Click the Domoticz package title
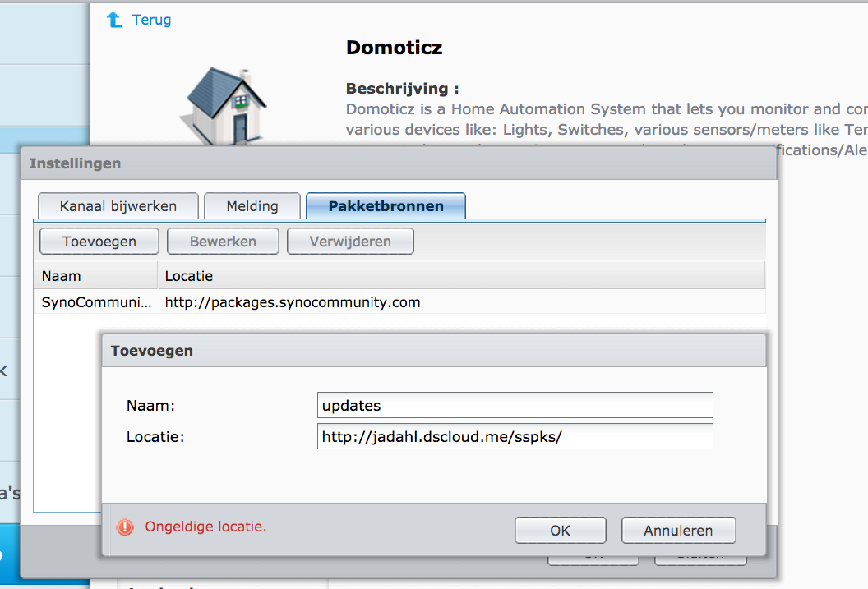The width and height of the screenshot is (868, 589). pyautogui.click(x=395, y=48)
